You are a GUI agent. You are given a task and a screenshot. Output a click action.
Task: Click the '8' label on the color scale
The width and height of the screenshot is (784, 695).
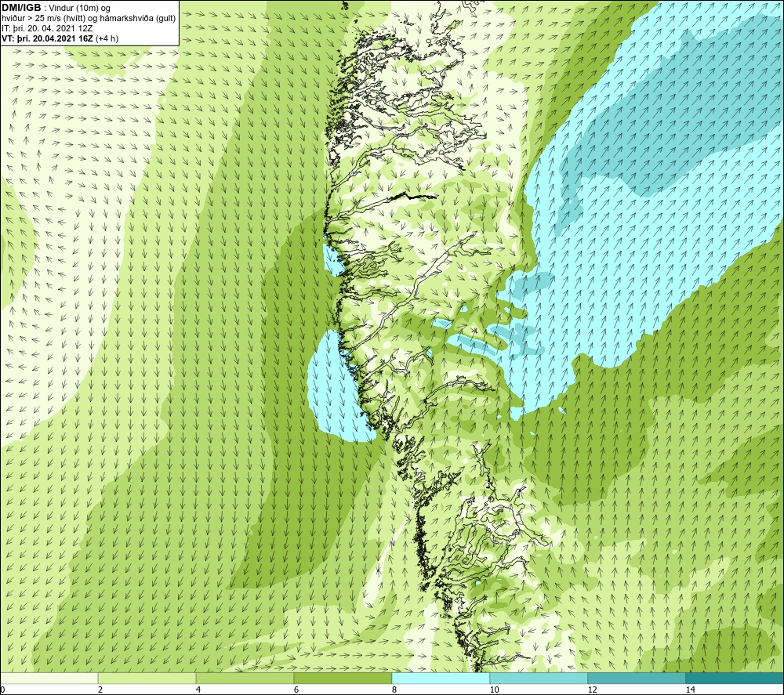394,690
